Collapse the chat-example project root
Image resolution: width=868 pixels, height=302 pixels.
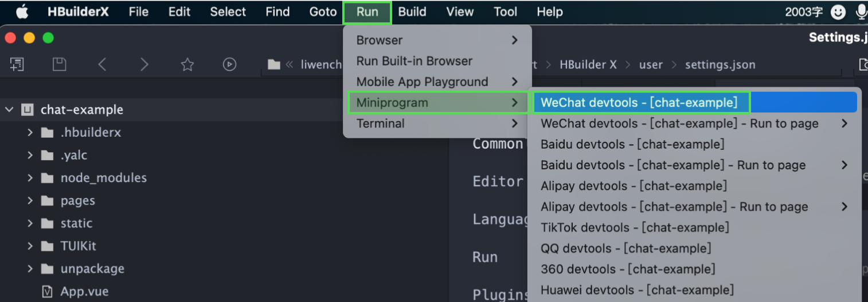pos(9,110)
